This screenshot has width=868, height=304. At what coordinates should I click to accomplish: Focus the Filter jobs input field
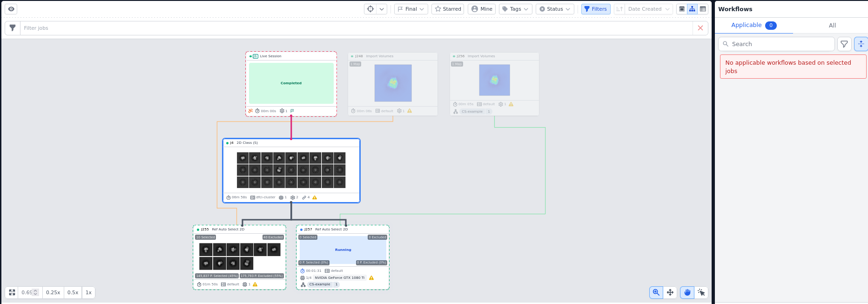click(357, 28)
